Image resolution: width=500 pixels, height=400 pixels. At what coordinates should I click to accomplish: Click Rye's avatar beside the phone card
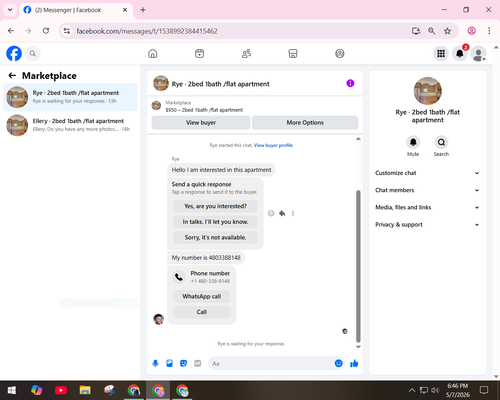158,319
